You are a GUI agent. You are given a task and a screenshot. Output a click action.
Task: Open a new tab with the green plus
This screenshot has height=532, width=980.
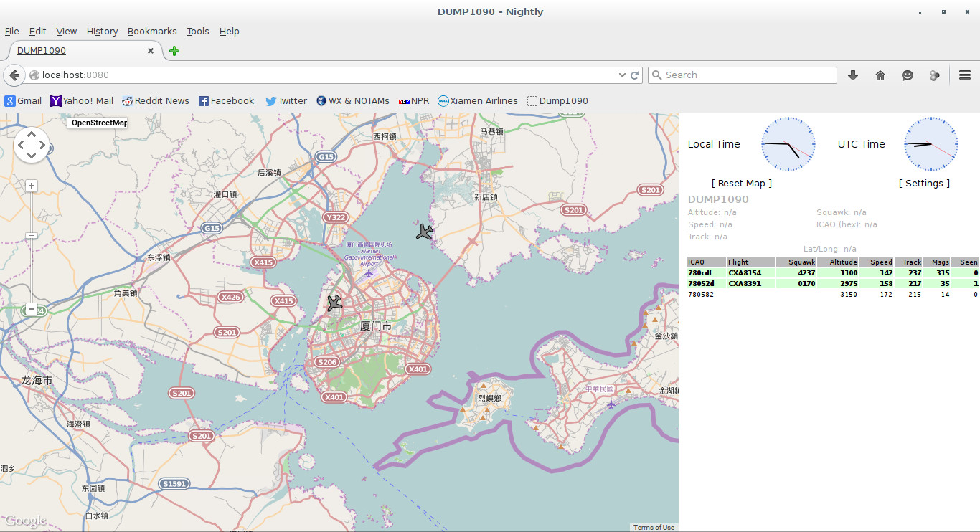click(174, 51)
